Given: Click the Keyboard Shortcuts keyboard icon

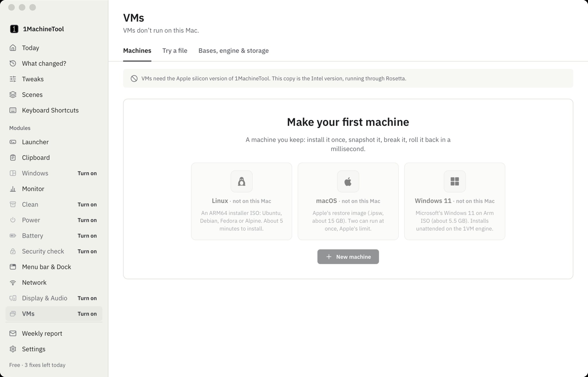Looking at the screenshot, I should (13, 110).
